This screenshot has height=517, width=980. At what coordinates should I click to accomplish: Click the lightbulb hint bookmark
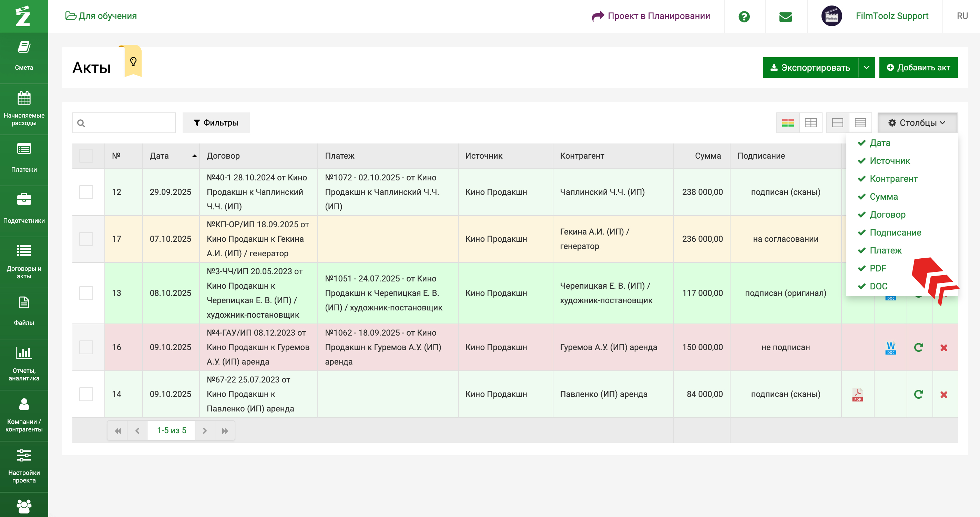(133, 62)
